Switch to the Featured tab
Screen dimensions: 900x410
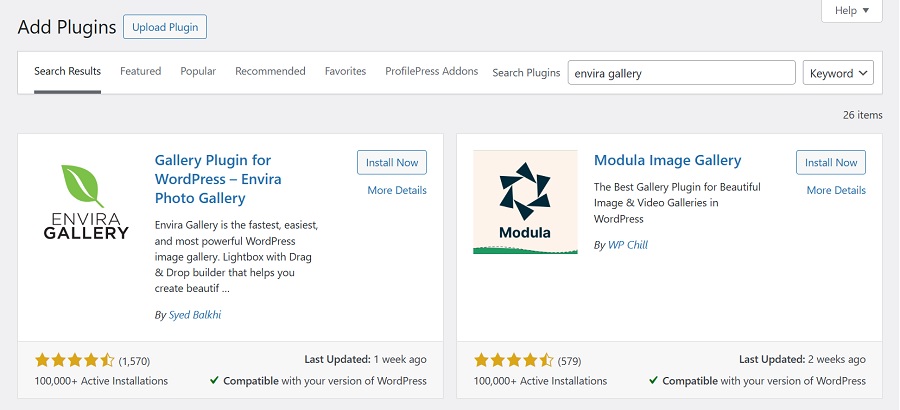(x=140, y=72)
